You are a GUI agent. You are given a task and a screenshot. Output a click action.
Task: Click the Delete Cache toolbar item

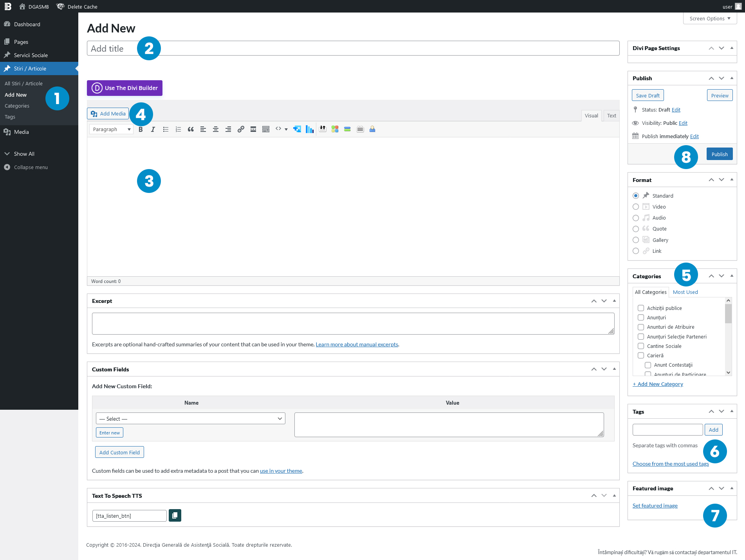77,7
